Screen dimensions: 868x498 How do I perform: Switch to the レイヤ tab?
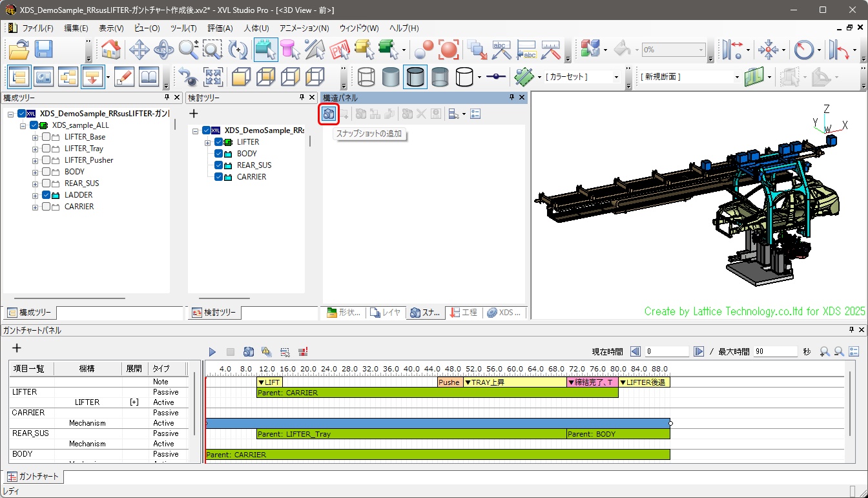click(385, 313)
